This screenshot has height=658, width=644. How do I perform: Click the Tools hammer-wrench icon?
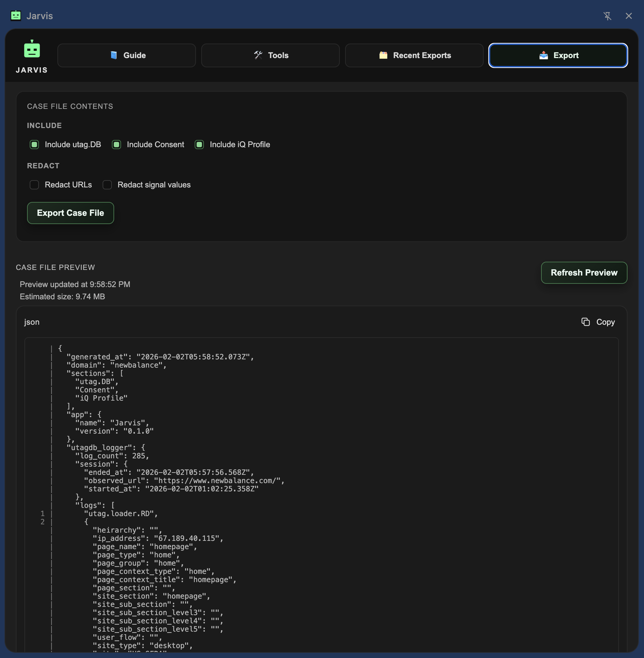click(x=258, y=55)
